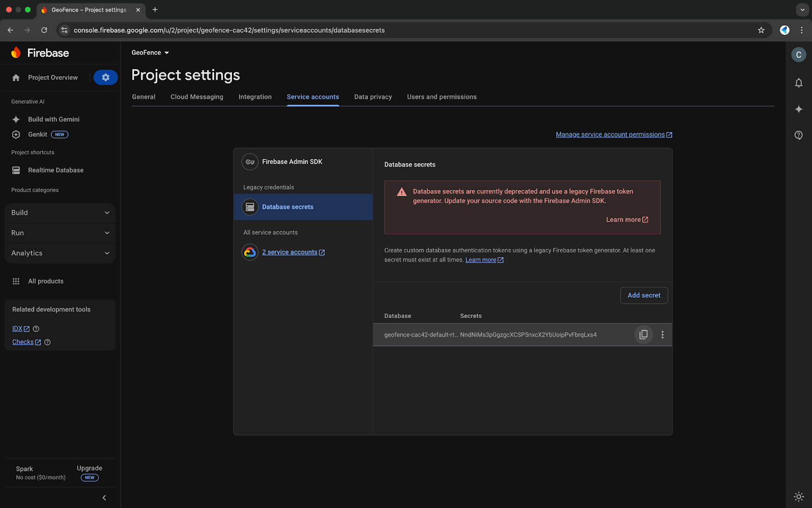
Task: Switch to the Cloud Messaging tab
Action: 196,97
